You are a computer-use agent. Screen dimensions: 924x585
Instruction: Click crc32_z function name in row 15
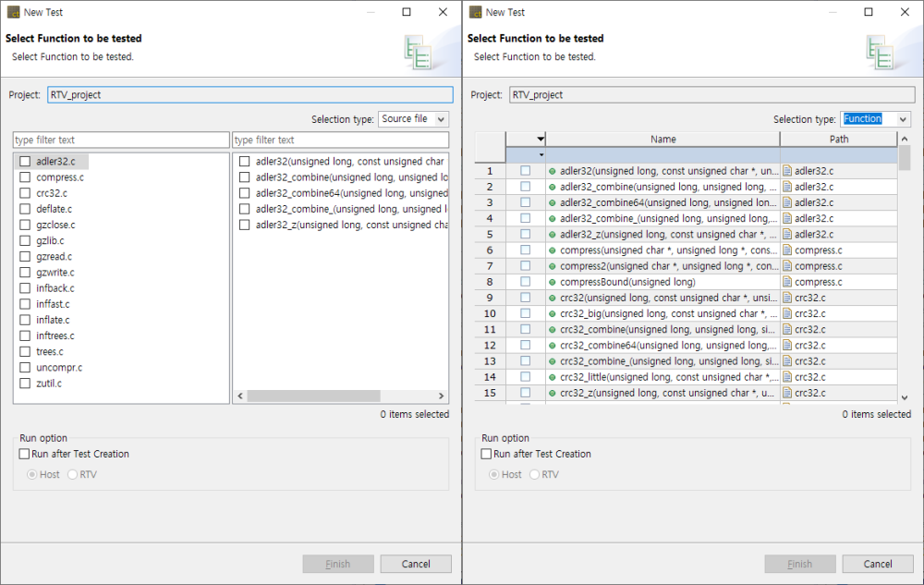(x=666, y=393)
